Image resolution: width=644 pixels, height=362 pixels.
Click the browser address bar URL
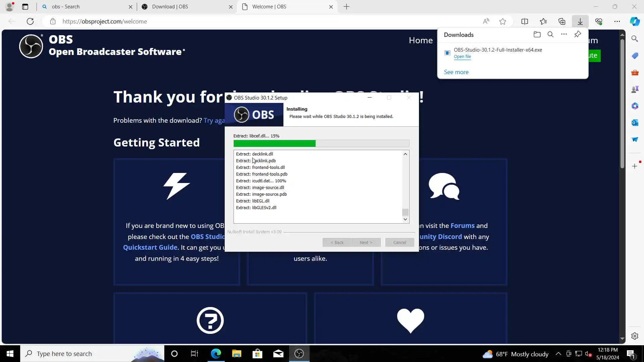(105, 21)
